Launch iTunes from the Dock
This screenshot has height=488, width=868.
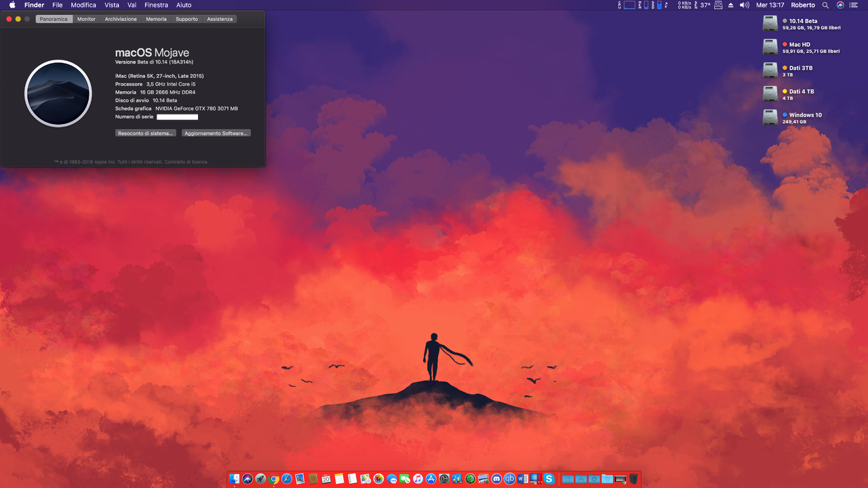click(x=418, y=479)
